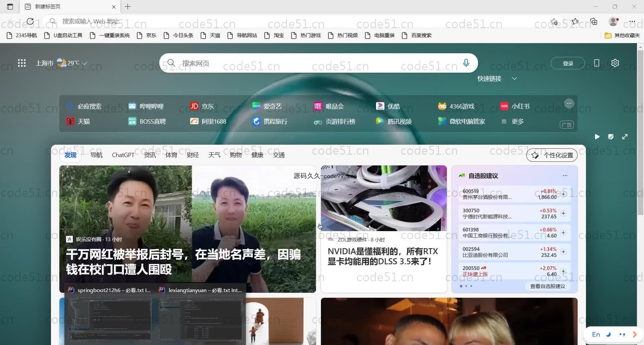Switch to springboot212h6 IntelliJ window preview
This screenshot has width=644, height=345.
[110, 315]
